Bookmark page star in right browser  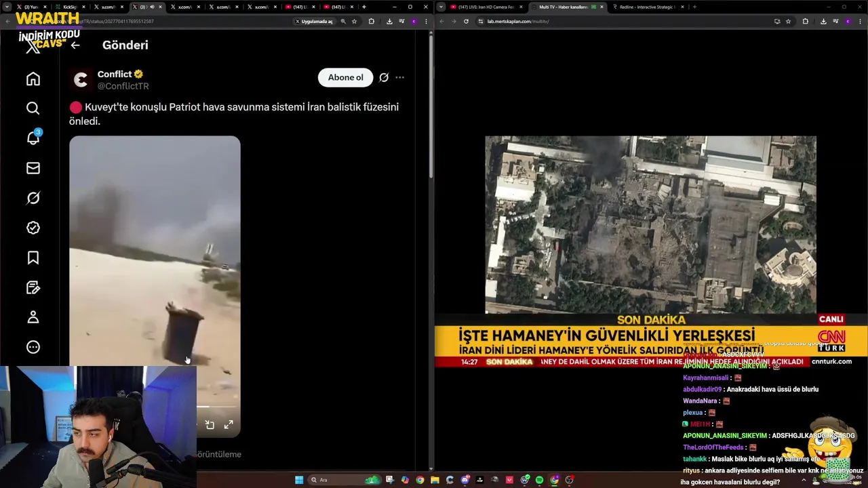[x=788, y=21]
